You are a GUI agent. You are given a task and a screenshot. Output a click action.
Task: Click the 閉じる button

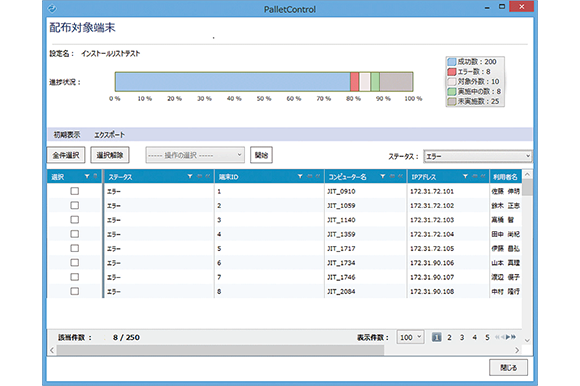coord(508,368)
